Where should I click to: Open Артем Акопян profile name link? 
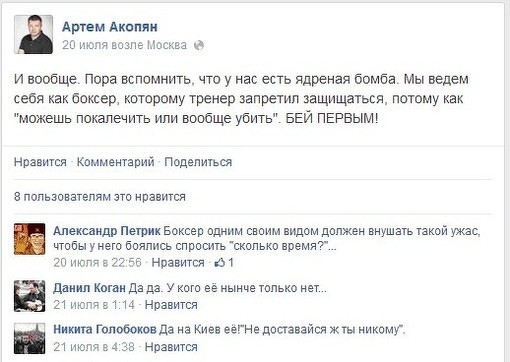tap(110, 27)
